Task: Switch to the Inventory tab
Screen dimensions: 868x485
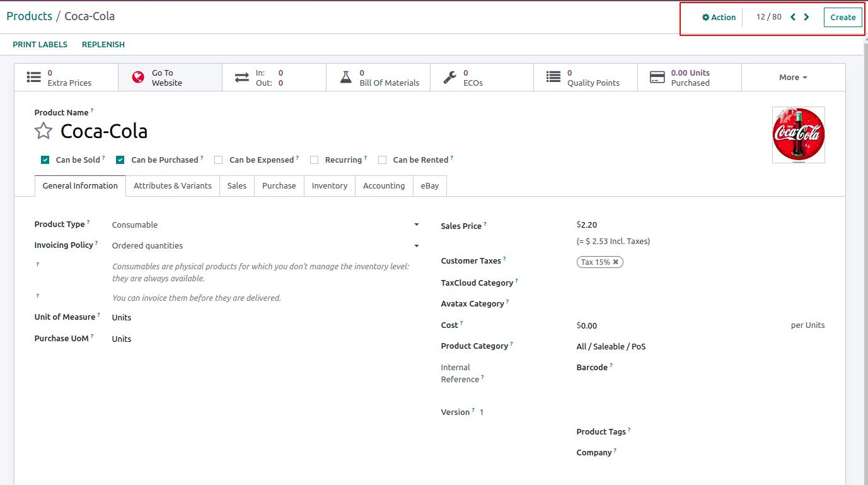Action: point(330,186)
